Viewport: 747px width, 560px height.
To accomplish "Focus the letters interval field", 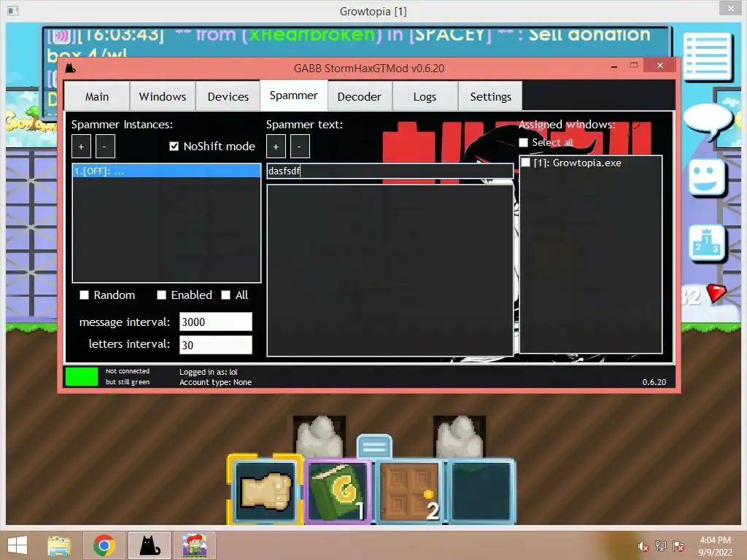I will click(215, 345).
